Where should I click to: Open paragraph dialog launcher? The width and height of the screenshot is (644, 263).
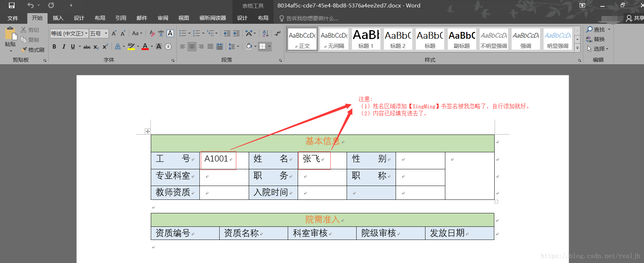pos(280,61)
